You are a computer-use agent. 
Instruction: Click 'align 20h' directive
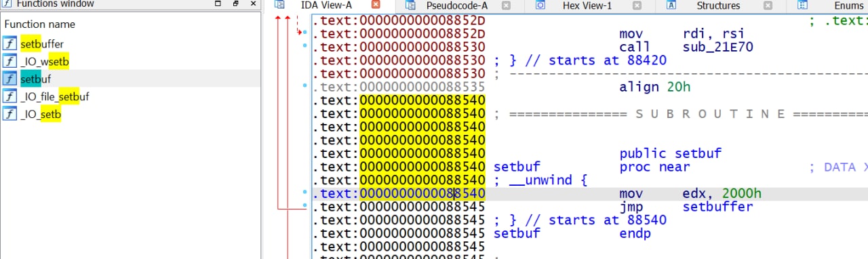tap(655, 87)
